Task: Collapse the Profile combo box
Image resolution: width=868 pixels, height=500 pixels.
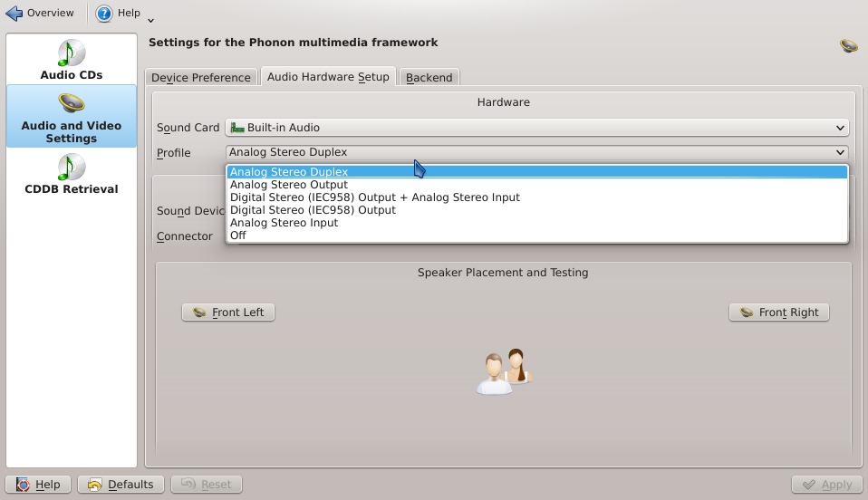Action: 536,152
